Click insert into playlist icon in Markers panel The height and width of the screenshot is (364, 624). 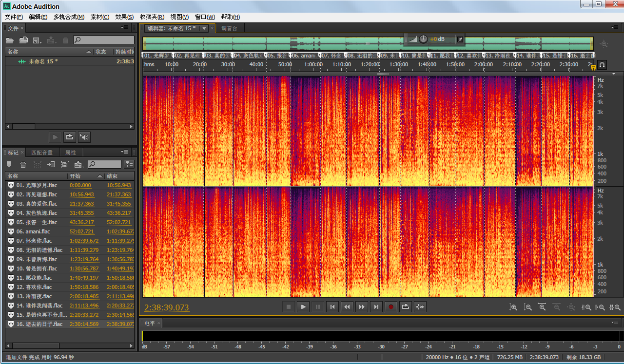(51, 165)
